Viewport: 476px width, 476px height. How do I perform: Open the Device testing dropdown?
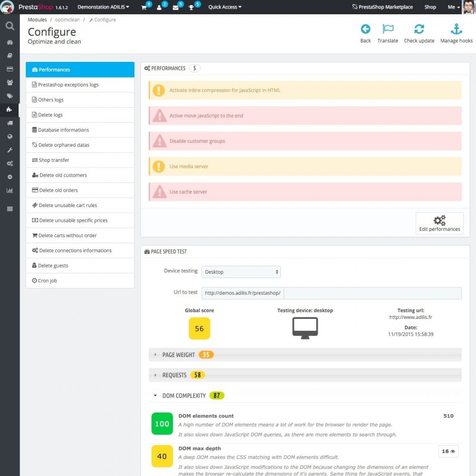[x=241, y=272]
